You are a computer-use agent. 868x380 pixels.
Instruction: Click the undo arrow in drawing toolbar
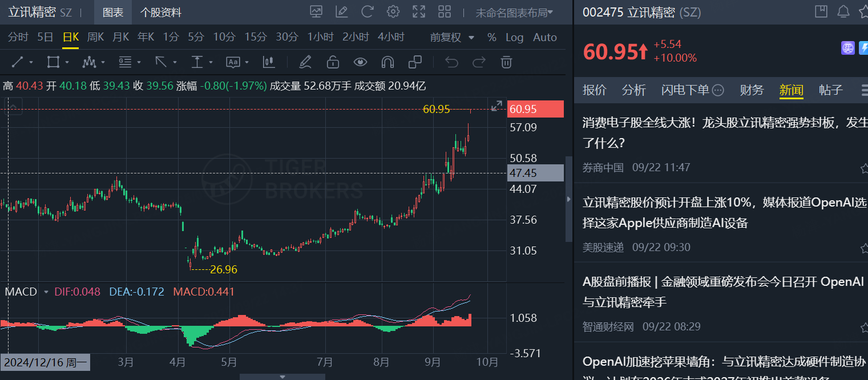[451, 62]
